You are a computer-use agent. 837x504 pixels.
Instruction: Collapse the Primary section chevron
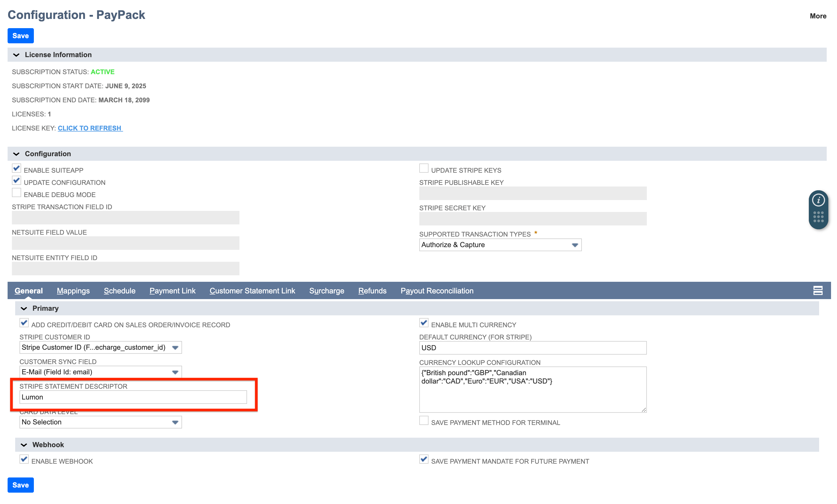(x=24, y=308)
